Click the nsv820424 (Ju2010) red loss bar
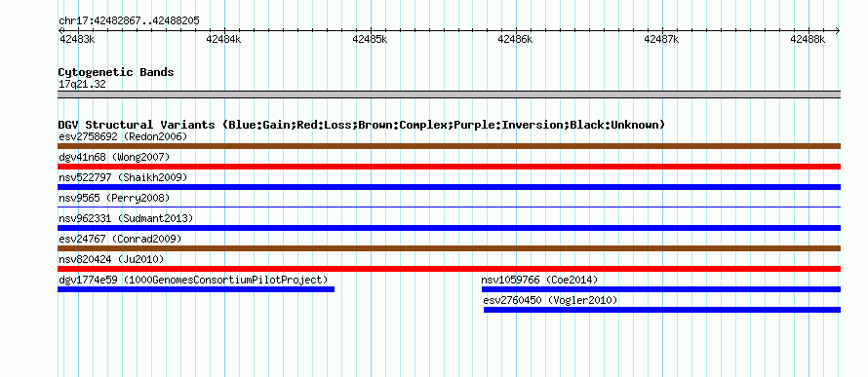868x377 pixels. pos(449,269)
